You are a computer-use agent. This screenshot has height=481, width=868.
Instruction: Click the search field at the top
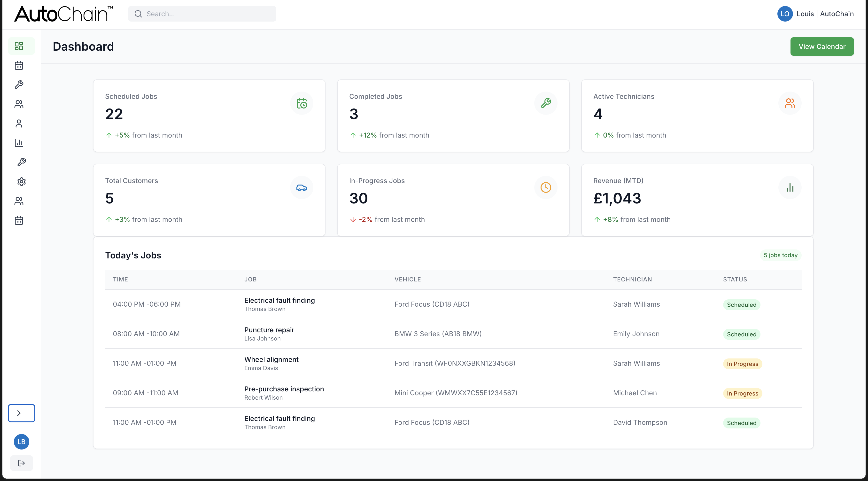click(x=202, y=14)
